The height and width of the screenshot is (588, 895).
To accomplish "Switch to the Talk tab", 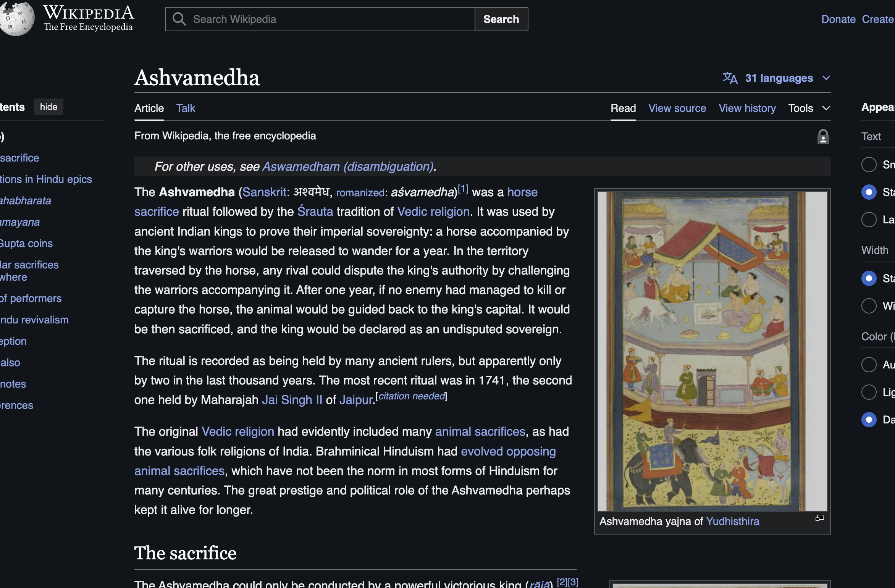I will pyautogui.click(x=186, y=108).
